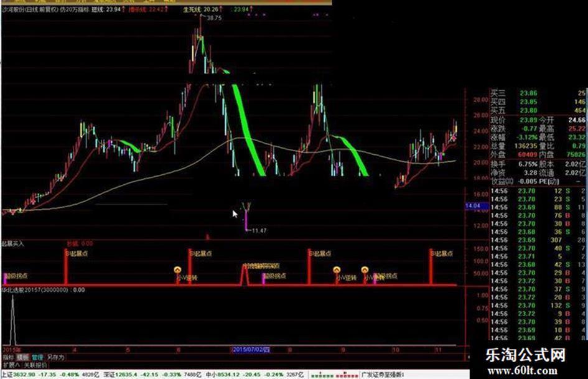Click the tick row with volume 132
The image size is (588, 379).
click(x=538, y=306)
